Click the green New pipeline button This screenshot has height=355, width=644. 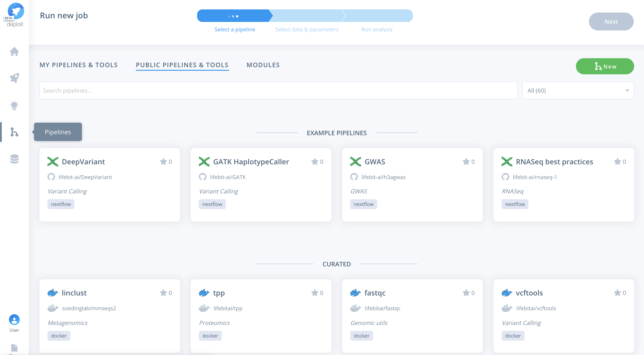605,66
